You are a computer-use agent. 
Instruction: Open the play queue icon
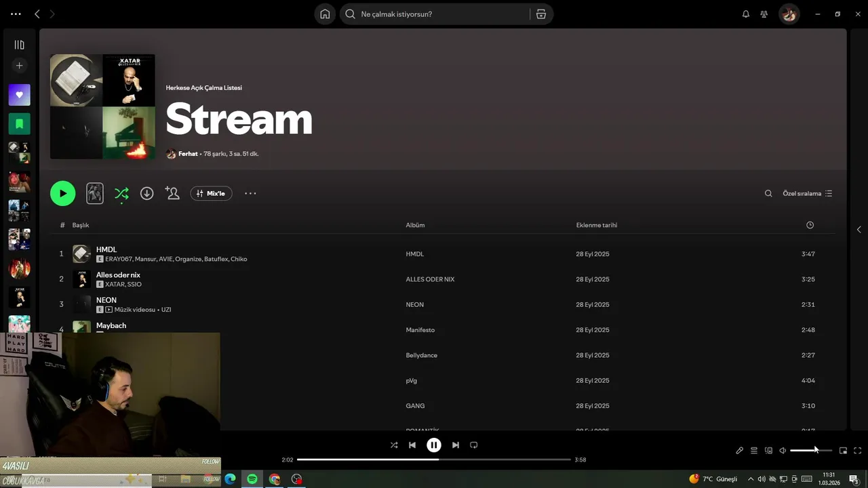[x=754, y=450]
